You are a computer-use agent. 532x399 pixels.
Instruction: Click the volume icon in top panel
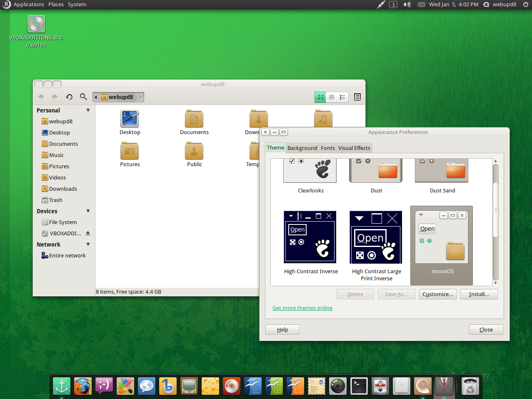pos(407,5)
